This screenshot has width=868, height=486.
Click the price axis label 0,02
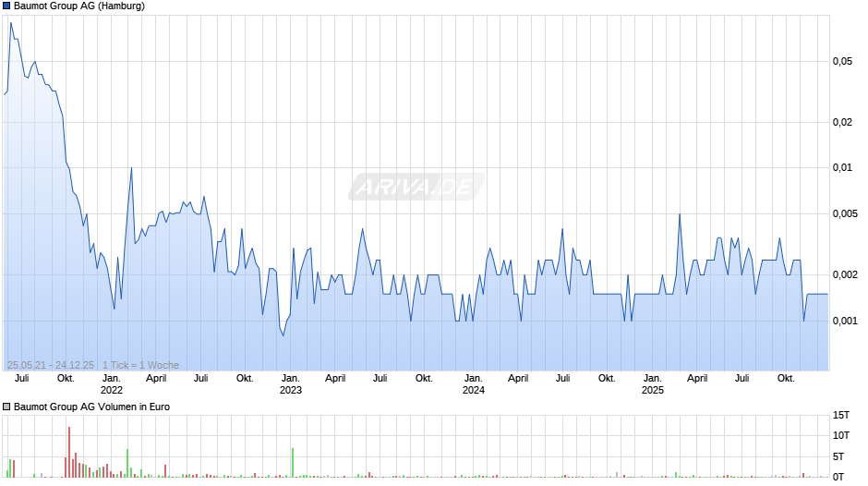842,123
